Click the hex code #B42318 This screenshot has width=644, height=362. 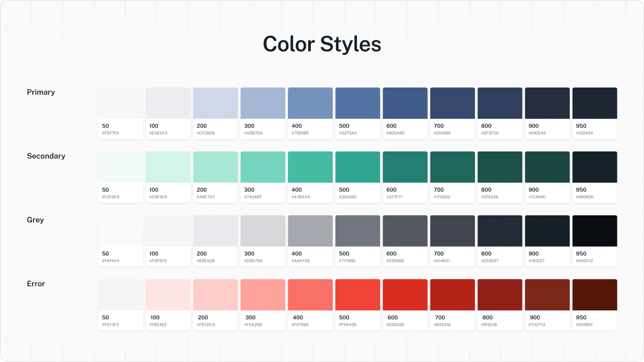tap(442, 325)
